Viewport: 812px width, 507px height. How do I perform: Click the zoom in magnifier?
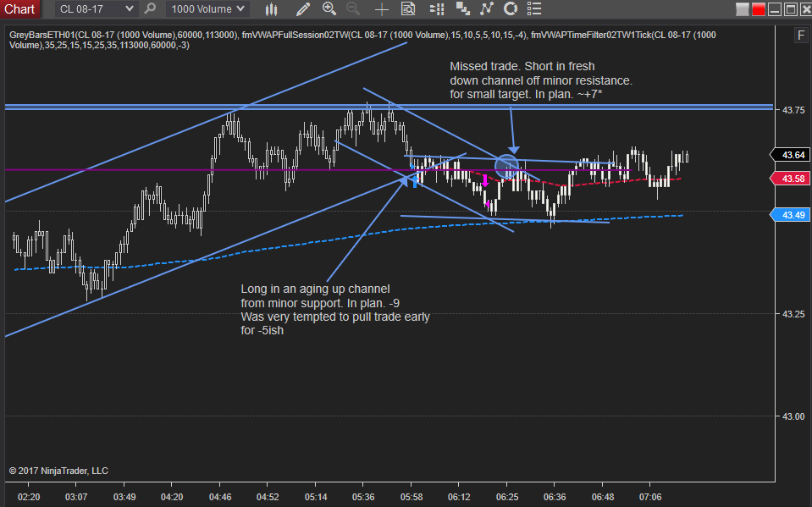[329, 8]
